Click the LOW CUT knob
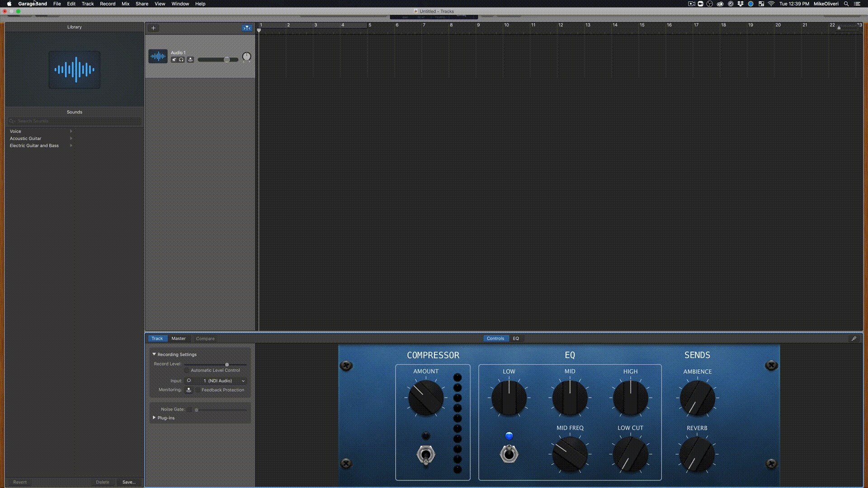 pyautogui.click(x=631, y=454)
